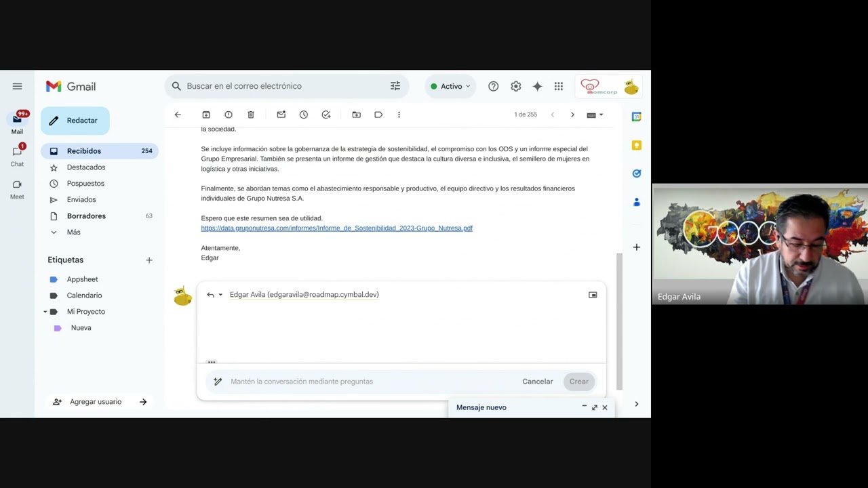Click recipient Edgar Avila in reply
The width and height of the screenshot is (868, 488).
coord(304,295)
